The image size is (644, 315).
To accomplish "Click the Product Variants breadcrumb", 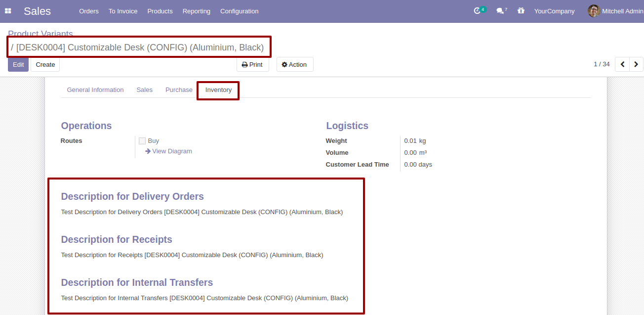I will 40,34.
